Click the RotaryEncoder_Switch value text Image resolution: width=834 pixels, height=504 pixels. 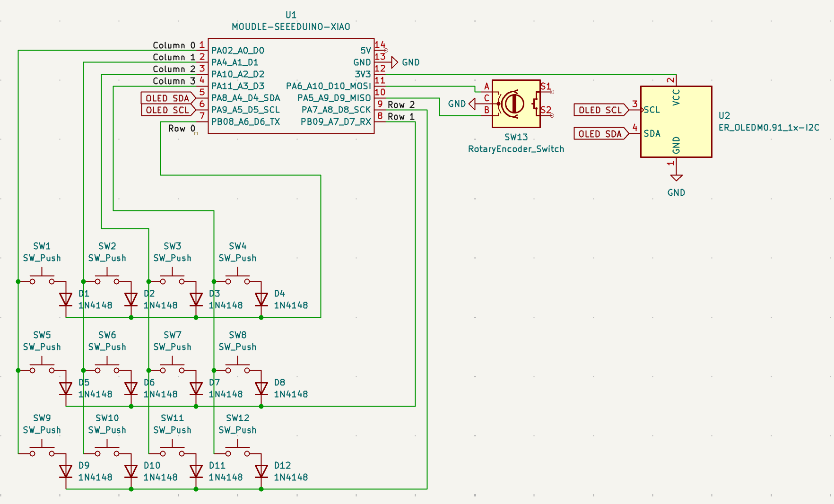516,149
